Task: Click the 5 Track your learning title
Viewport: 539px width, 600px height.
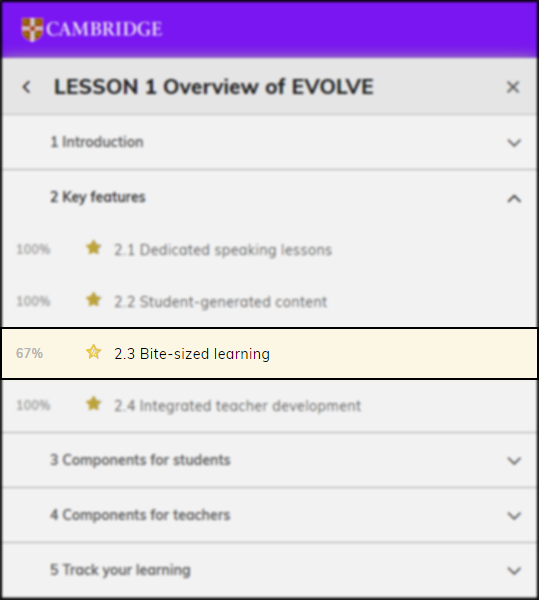Action: (120, 570)
